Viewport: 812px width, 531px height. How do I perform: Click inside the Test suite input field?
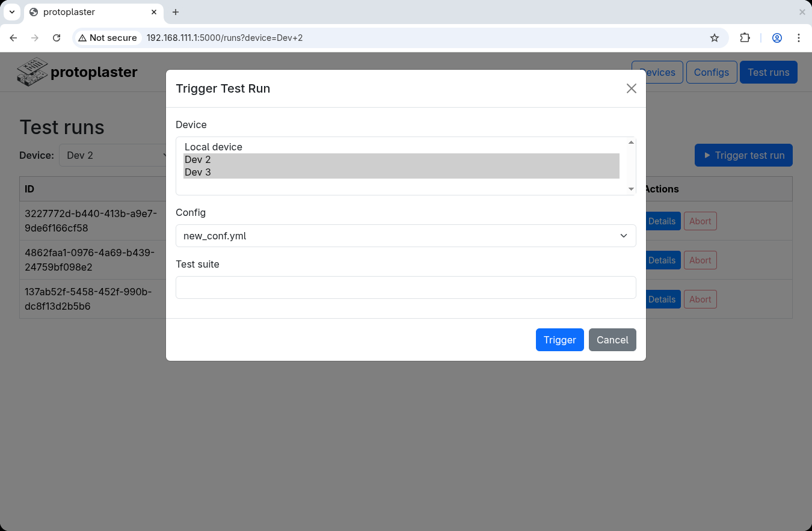coord(405,287)
